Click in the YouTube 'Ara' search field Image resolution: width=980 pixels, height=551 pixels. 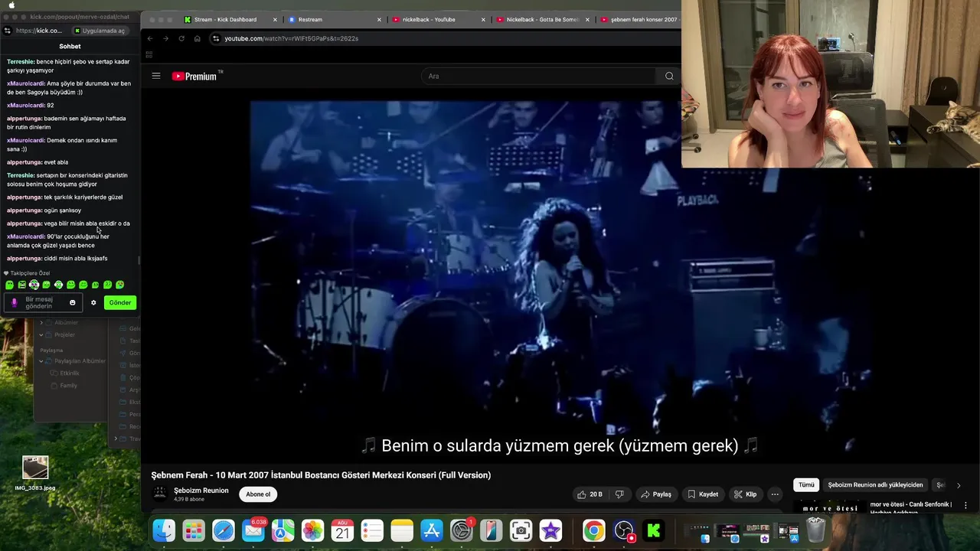pos(540,76)
